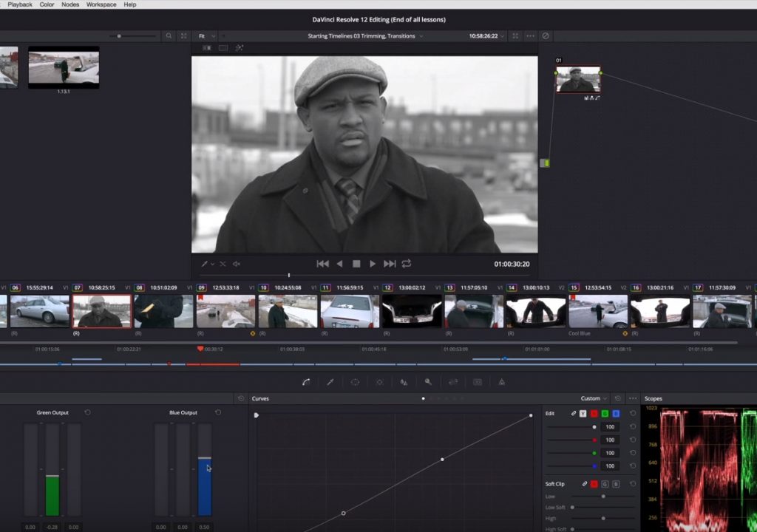Select node 01 in the node editor
Image resolution: width=757 pixels, height=532 pixels.
point(578,78)
